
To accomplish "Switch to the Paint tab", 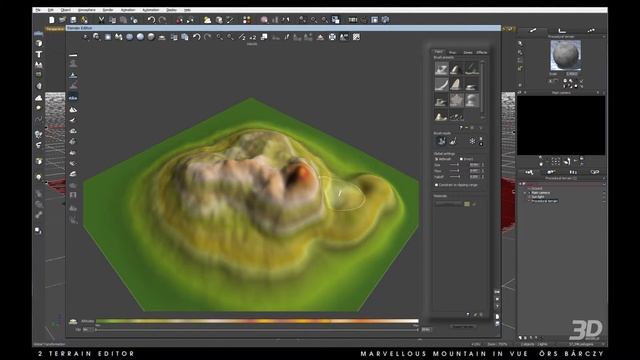I will (438, 52).
